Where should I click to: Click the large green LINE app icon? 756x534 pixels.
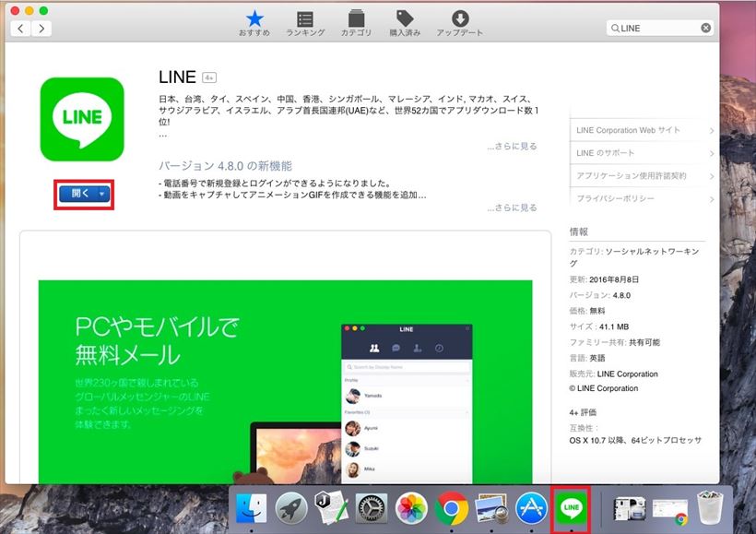82,119
